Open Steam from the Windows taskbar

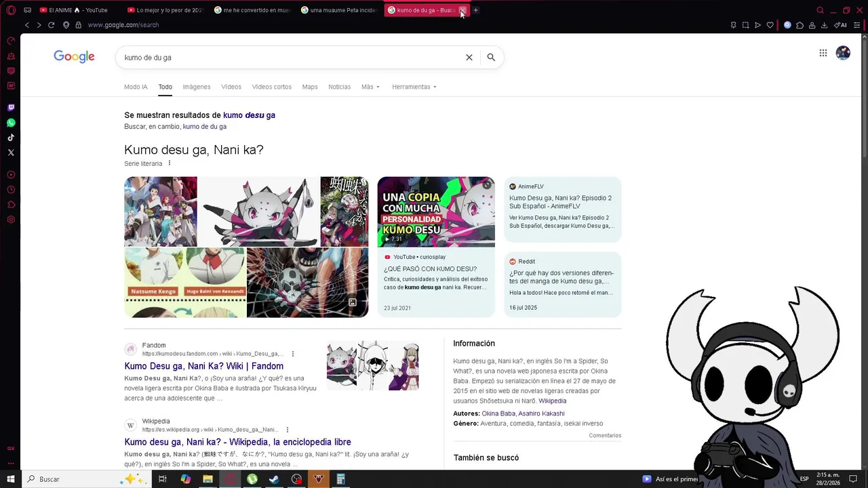tap(274, 479)
